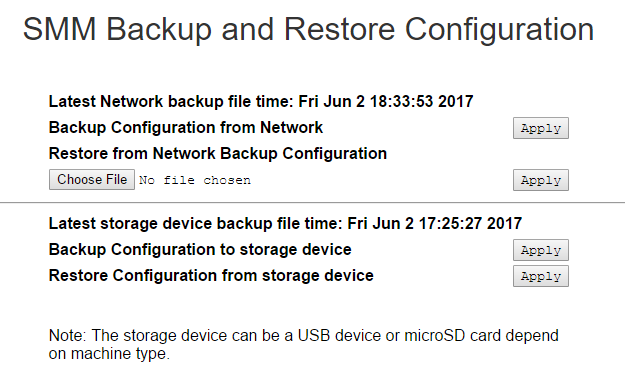Click the 'Restore Configuration from storage device' label
This screenshot has height=383, width=625.
tap(211, 275)
